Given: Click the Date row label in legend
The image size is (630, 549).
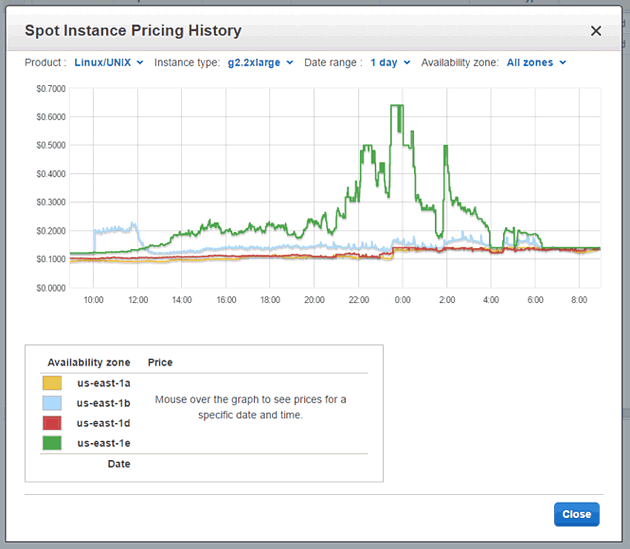Looking at the screenshot, I should (x=119, y=464).
